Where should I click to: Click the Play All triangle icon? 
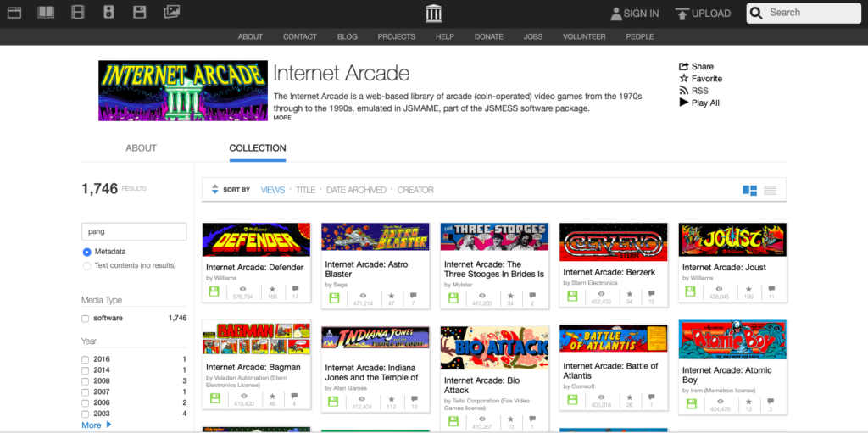coord(684,103)
